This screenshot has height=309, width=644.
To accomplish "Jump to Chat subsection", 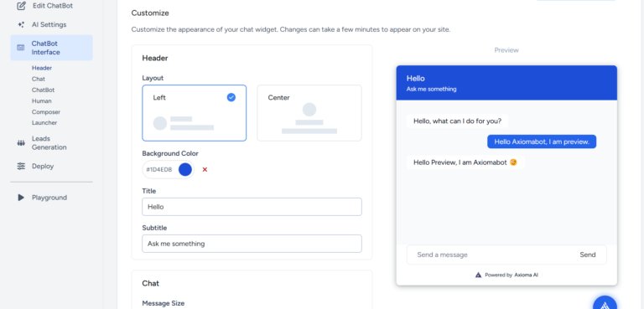I will pyautogui.click(x=39, y=79).
